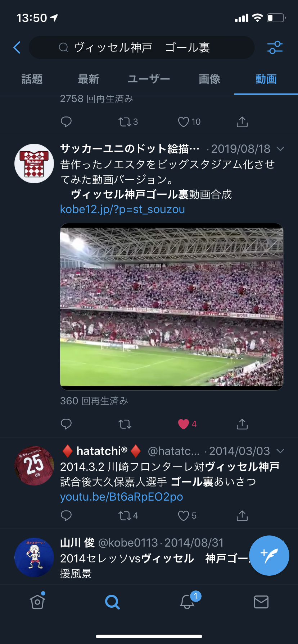Tap the back arrow icon
This screenshot has height=644, width=298.
point(17,47)
